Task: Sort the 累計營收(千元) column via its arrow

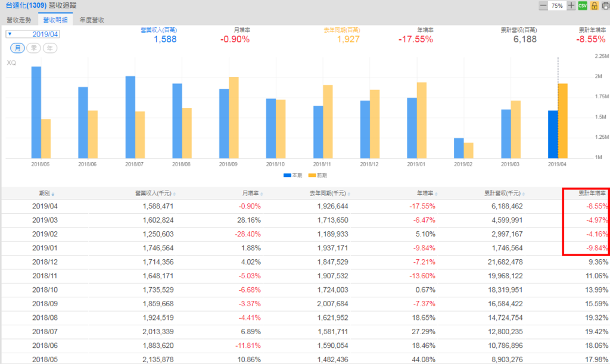Action: click(x=524, y=194)
